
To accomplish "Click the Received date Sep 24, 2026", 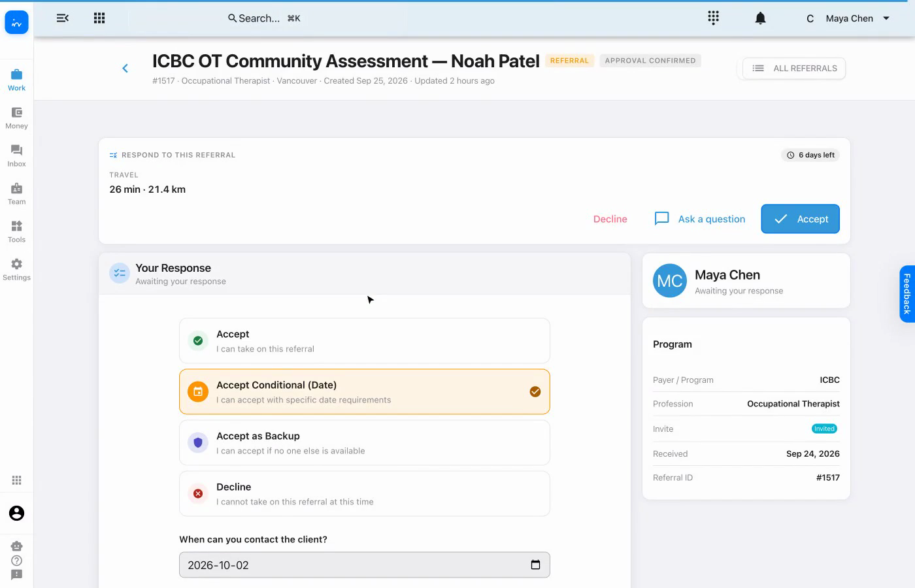I will click(813, 454).
